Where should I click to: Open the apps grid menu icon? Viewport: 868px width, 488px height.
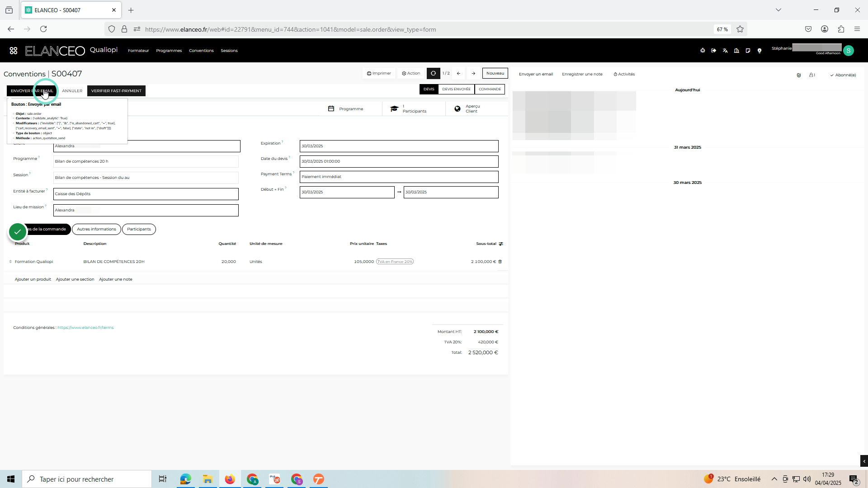pyautogui.click(x=14, y=51)
